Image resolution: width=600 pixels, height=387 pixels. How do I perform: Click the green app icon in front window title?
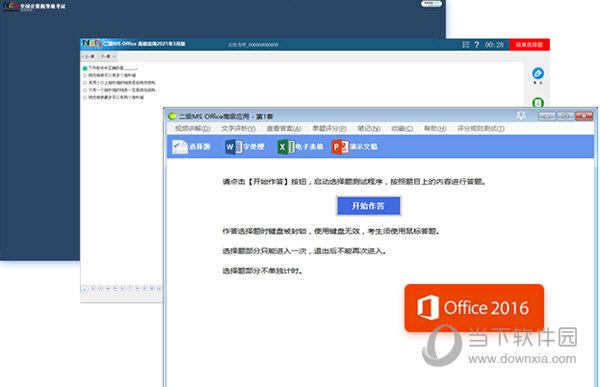pos(173,116)
